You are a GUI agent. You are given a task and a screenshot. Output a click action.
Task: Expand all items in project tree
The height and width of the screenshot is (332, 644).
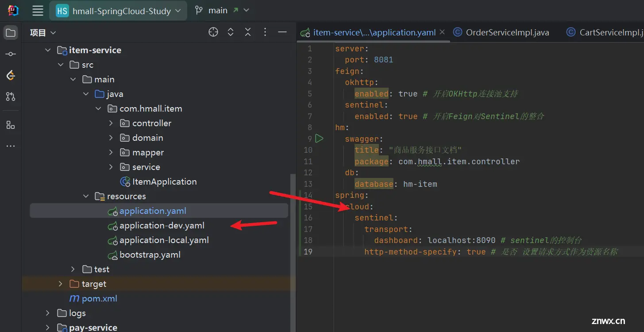(231, 32)
